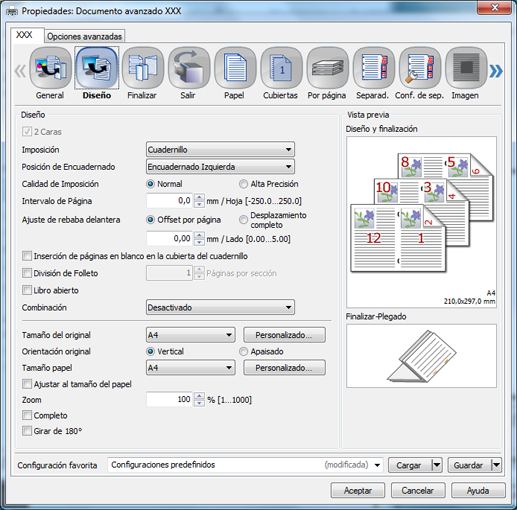Select the Imagen icon
517x510 pixels.
(466, 68)
